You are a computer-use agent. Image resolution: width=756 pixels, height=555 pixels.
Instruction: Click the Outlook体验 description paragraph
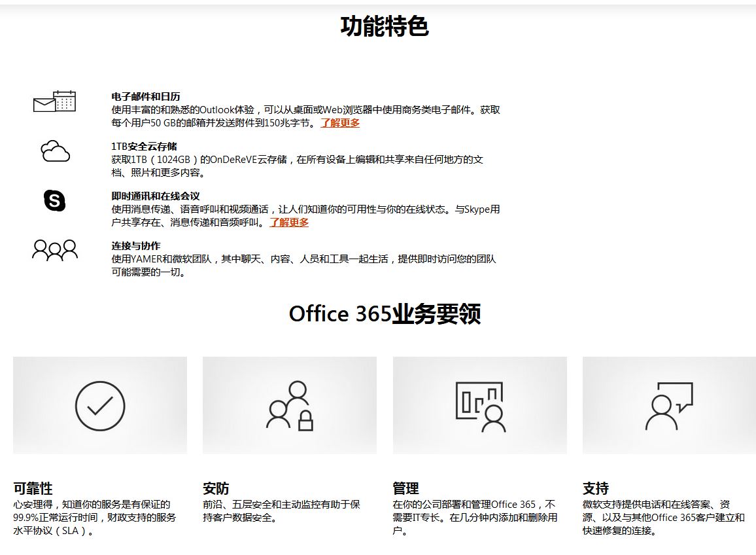(x=305, y=116)
